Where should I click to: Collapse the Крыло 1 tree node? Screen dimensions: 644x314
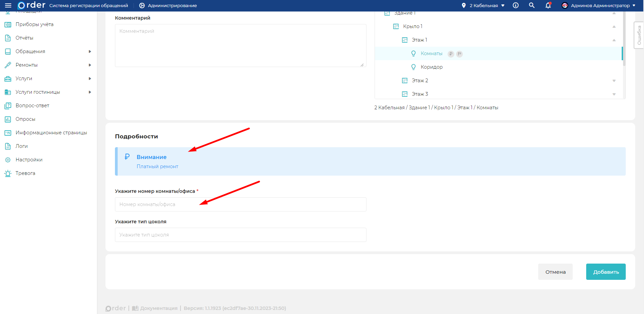point(614,26)
